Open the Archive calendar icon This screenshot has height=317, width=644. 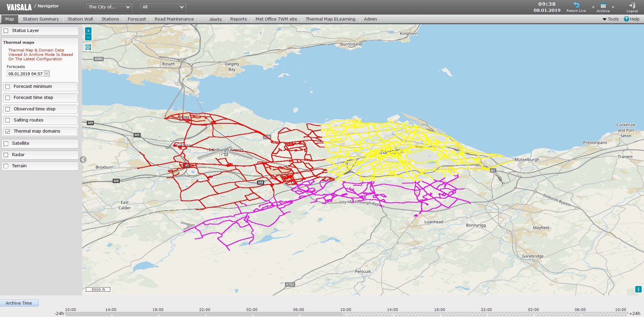tap(603, 6)
